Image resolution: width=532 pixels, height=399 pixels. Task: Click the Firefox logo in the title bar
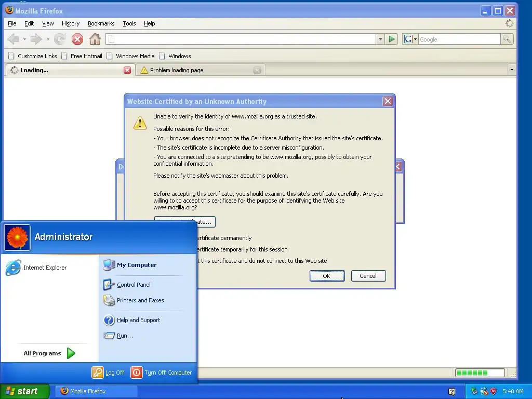point(9,10)
